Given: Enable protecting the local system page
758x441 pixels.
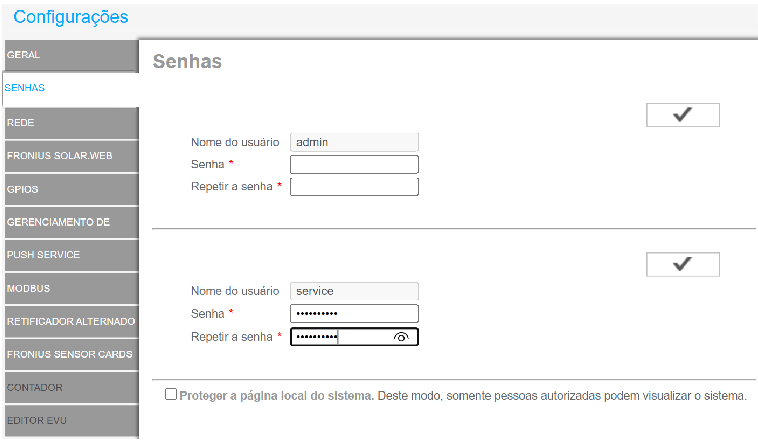Looking at the screenshot, I should 172,395.
